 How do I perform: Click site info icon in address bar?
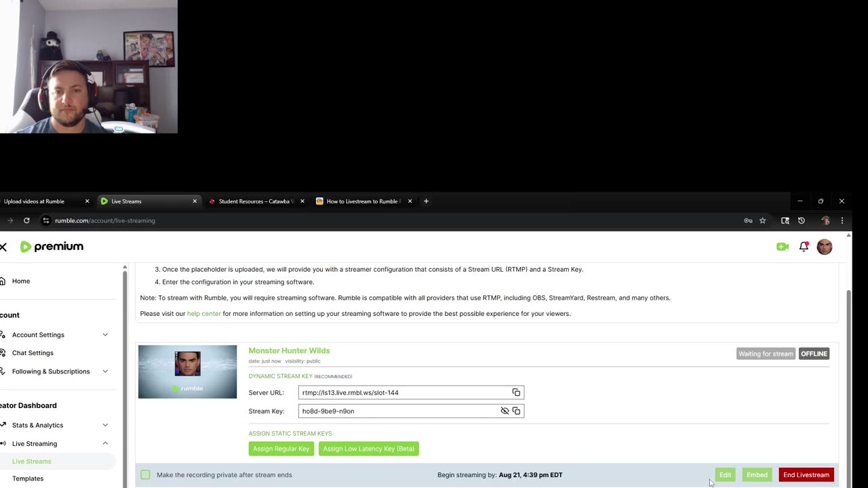coord(46,220)
